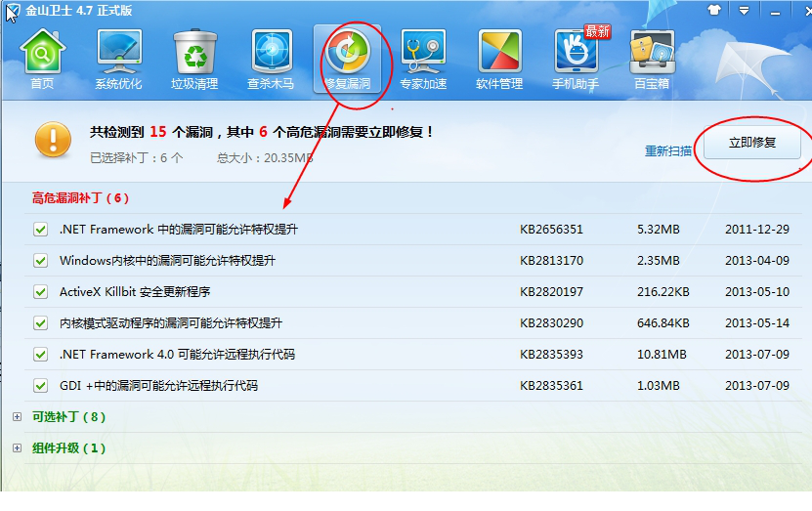This screenshot has width=812, height=511.
Task: Select the KB2830290 kernel-mode driver row
Action: 171,323
